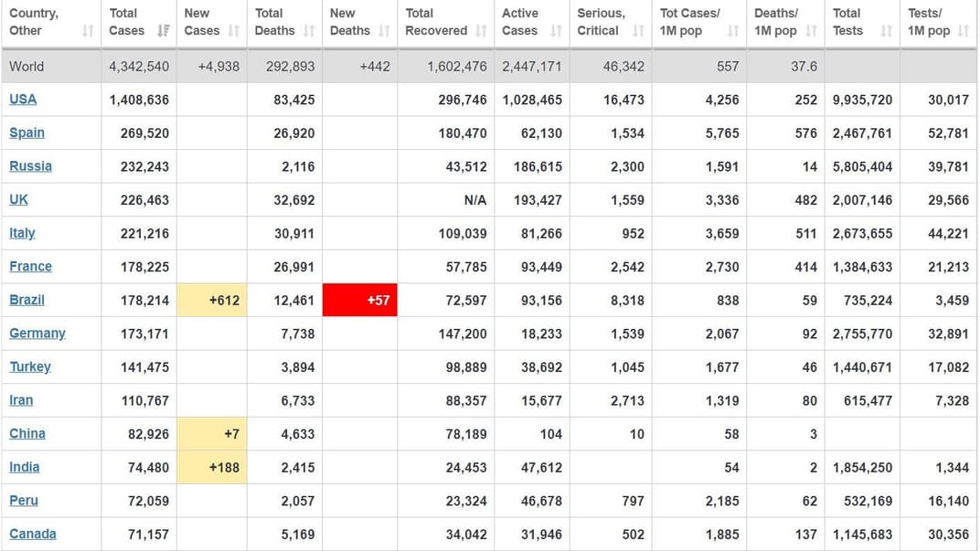This screenshot has width=980, height=551.
Task: Select the India link
Action: coord(25,467)
